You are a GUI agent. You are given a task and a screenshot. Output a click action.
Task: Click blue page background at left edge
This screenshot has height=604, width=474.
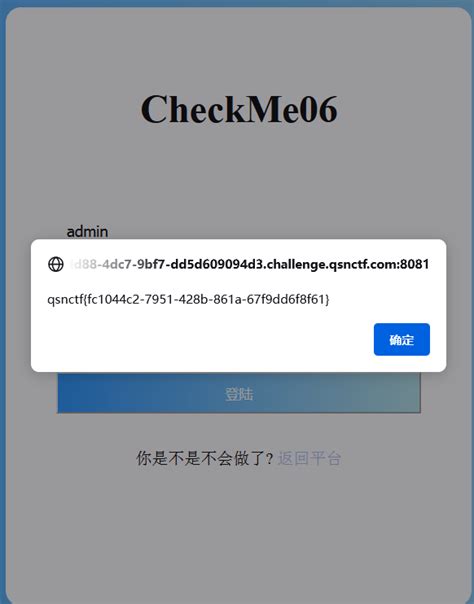tap(2, 308)
